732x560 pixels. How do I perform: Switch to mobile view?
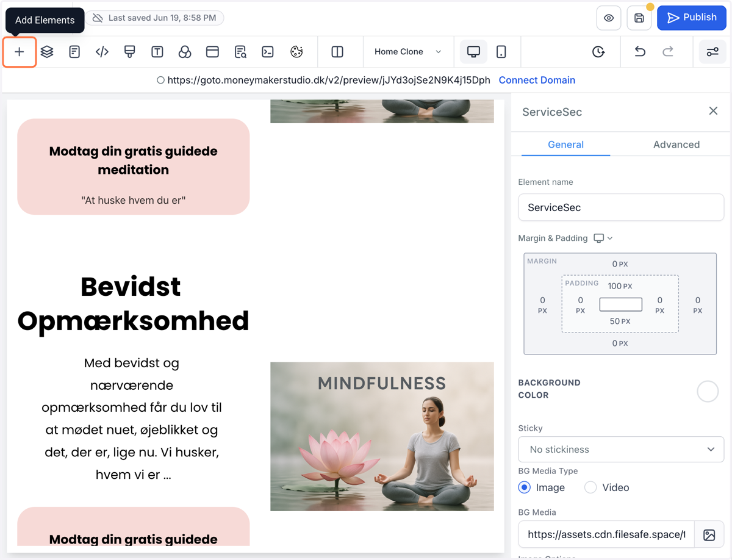pos(501,52)
